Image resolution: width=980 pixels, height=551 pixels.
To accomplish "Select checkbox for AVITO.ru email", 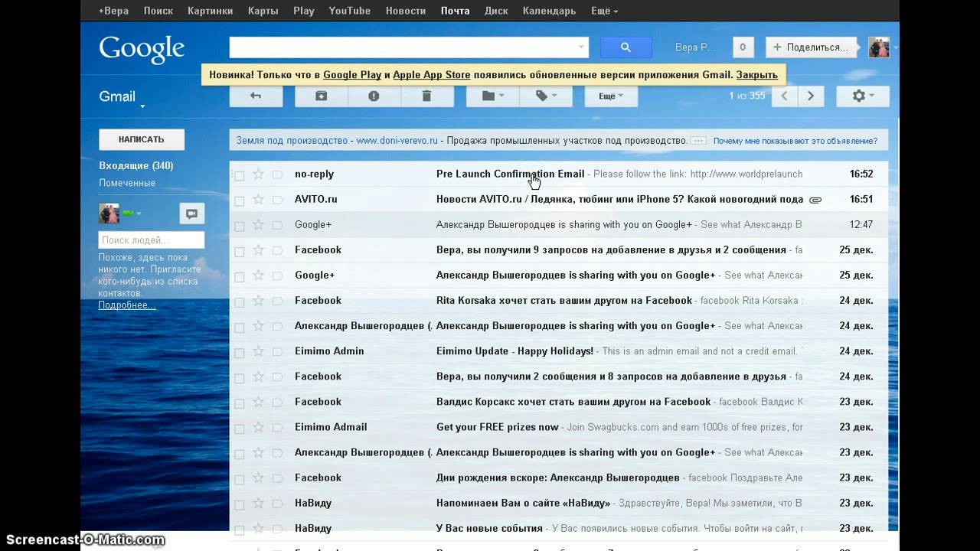I will tap(239, 201).
